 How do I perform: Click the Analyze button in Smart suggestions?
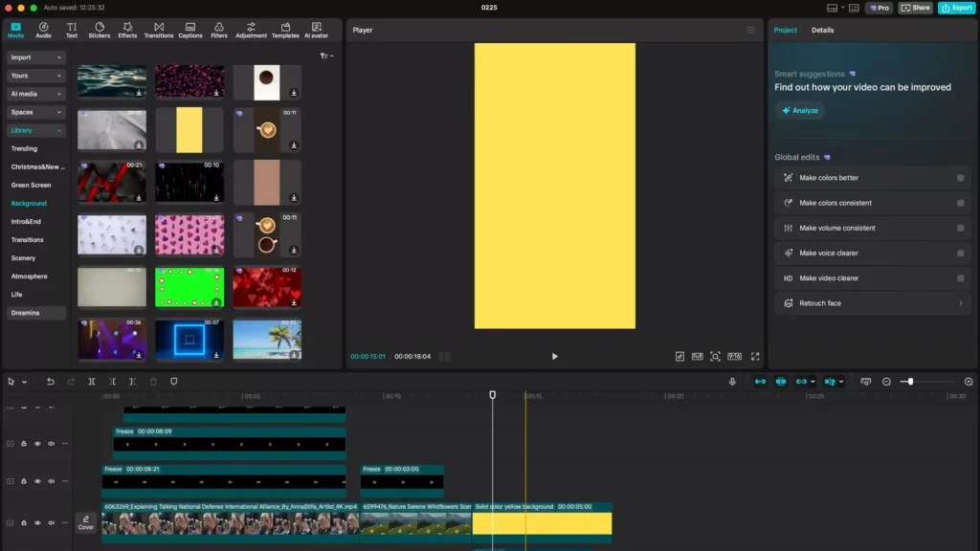point(800,110)
